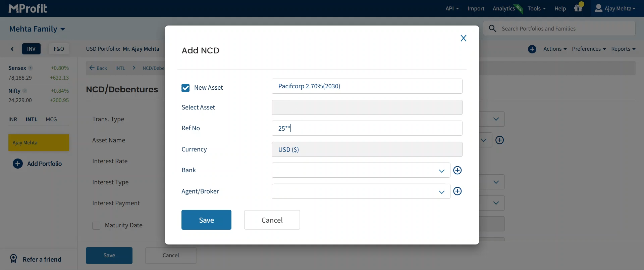
Task: Switch to the F&O toggle
Action: [x=59, y=49]
